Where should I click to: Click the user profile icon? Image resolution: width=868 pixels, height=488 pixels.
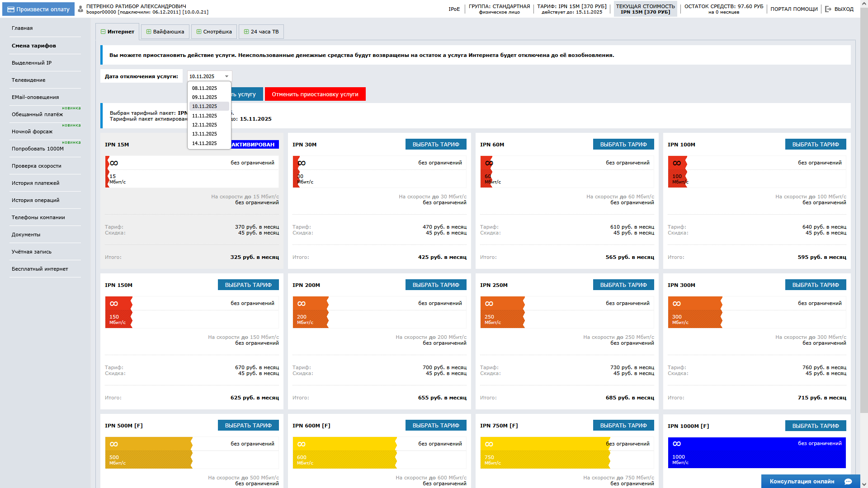point(80,9)
